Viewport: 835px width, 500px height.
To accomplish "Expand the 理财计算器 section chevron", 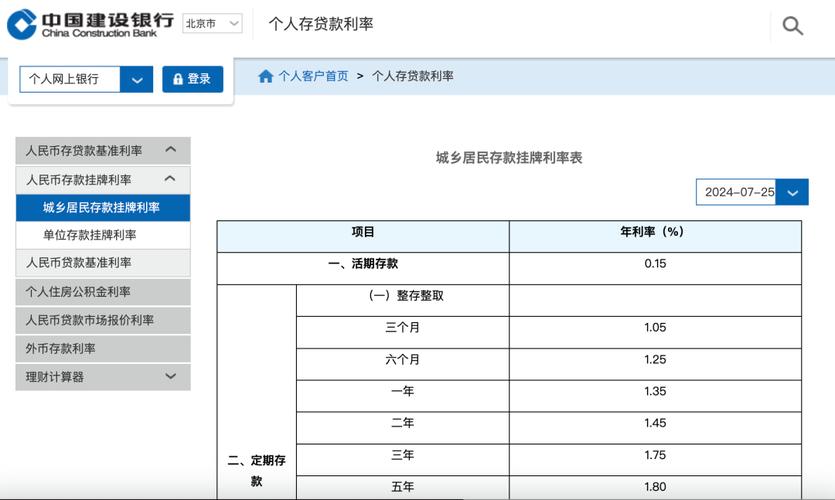I will 170,376.
